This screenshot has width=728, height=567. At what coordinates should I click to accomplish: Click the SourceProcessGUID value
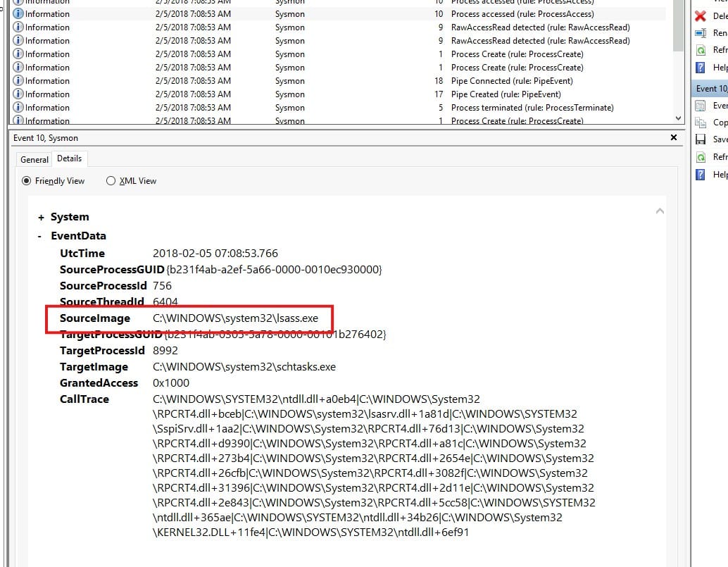[x=274, y=270]
